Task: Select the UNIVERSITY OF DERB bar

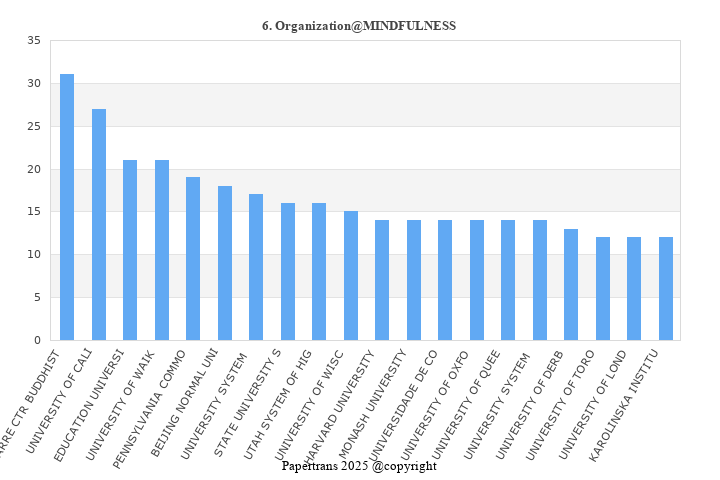Action: tap(571, 285)
